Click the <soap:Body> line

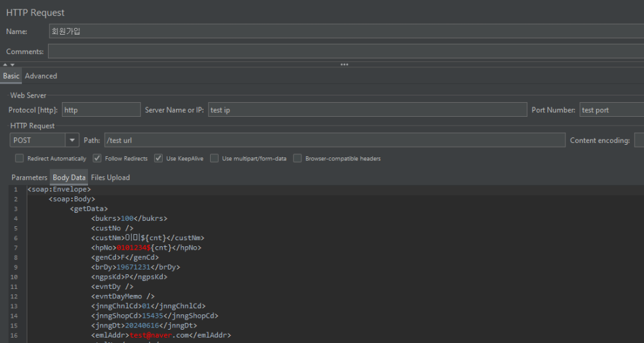(72, 199)
